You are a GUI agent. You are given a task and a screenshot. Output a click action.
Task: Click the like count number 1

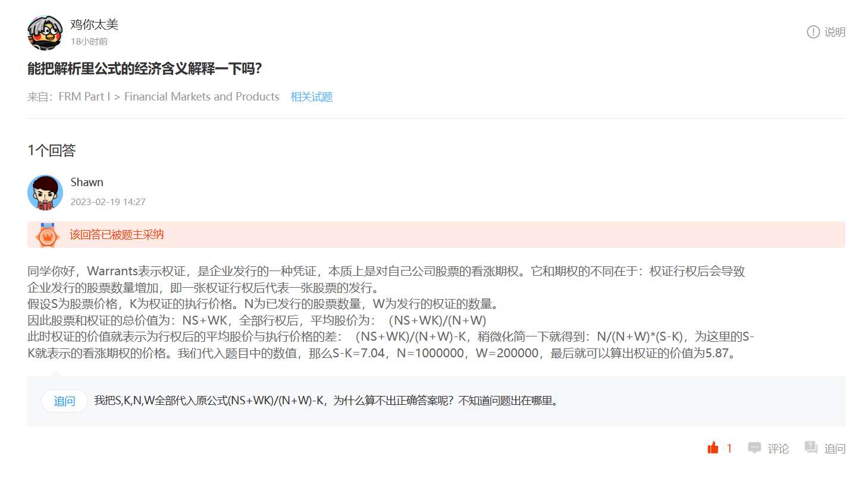[x=729, y=449]
